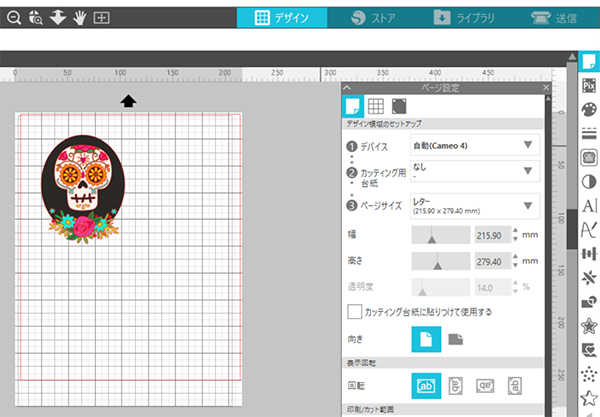Open the ライブラリ tab
The image size is (600, 417).
coord(464,18)
